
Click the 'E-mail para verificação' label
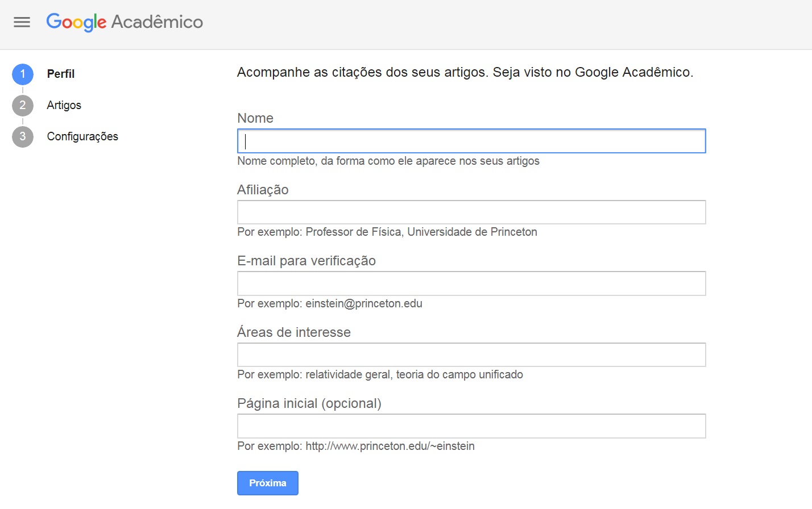[x=306, y=261]
